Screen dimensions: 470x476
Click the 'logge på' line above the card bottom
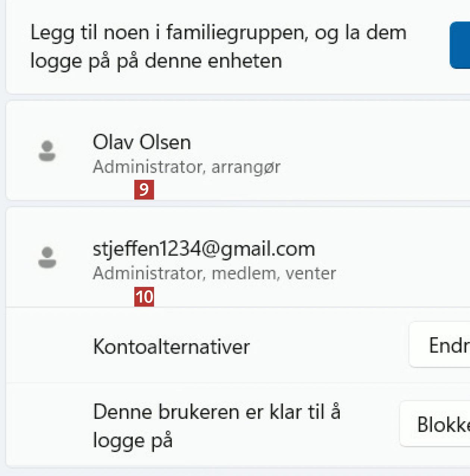(x=132, y=441)
